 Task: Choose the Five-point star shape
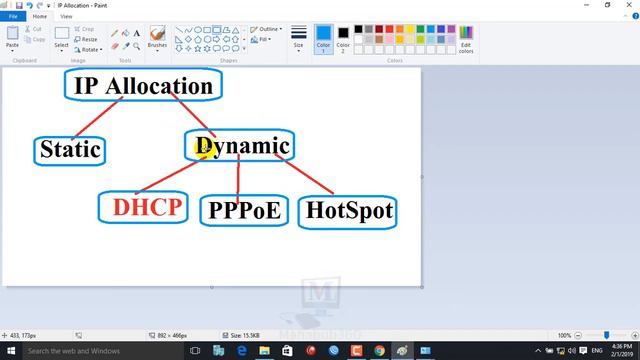(x=198, y=49)
